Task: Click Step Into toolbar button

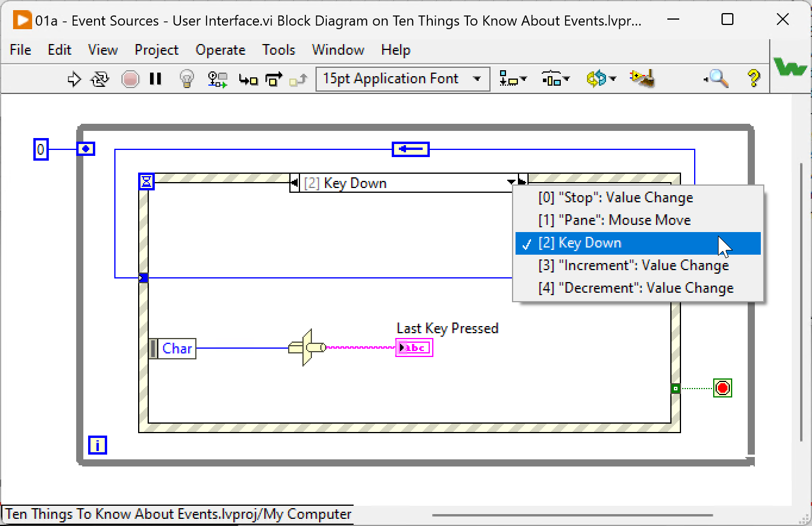Action: pos(248,79)
